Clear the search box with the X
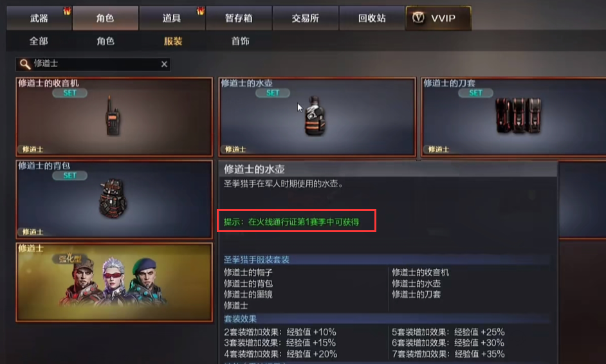 pyautogui.click(x=164, y=64)
